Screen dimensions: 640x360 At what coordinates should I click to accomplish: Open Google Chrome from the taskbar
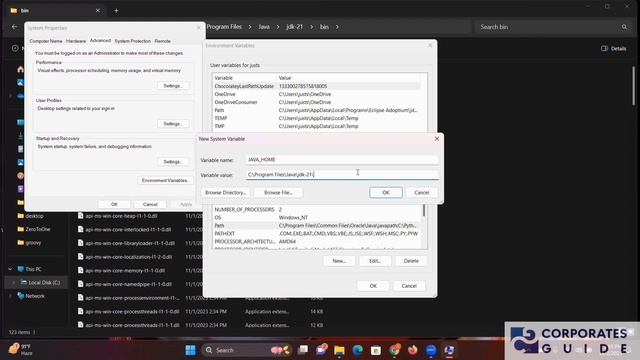(394, 350)
